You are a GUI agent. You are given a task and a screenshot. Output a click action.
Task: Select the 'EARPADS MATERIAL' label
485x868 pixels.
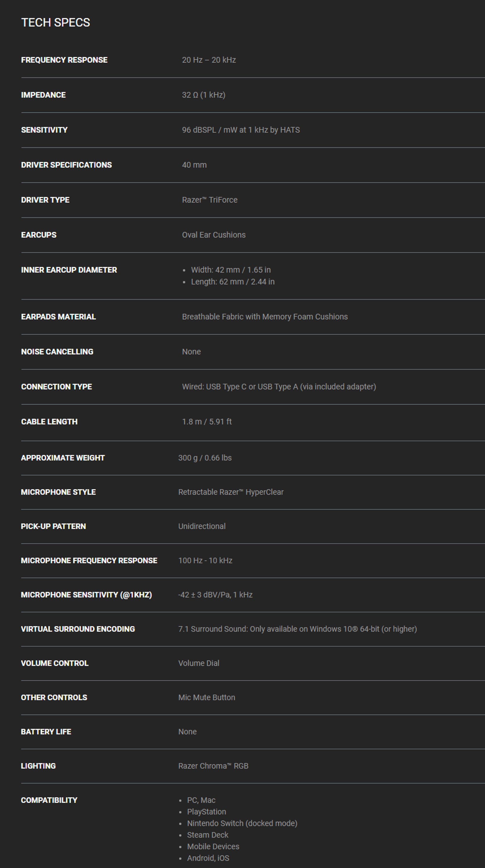(x=58, y=317)
